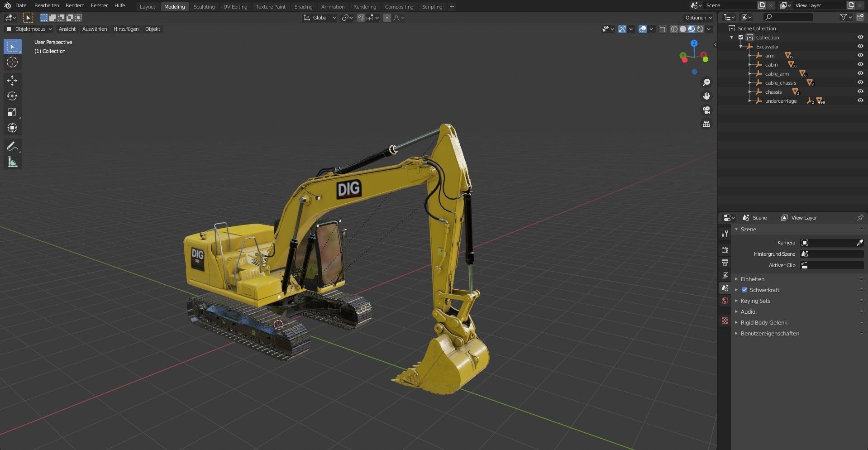Toggle X-ray display button
Image resolution: width=868 pixels, height=450 pixels.
[663, 29]
